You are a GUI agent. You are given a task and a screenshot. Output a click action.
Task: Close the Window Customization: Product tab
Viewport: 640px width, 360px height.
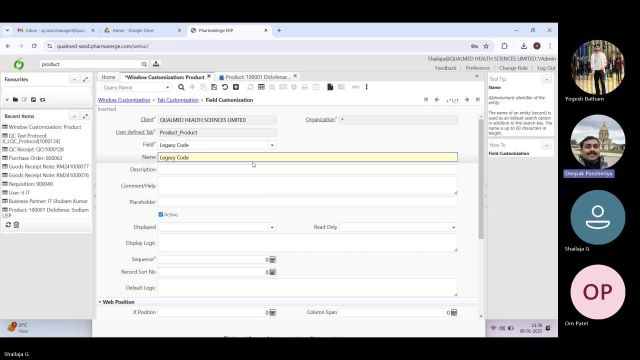209,76
